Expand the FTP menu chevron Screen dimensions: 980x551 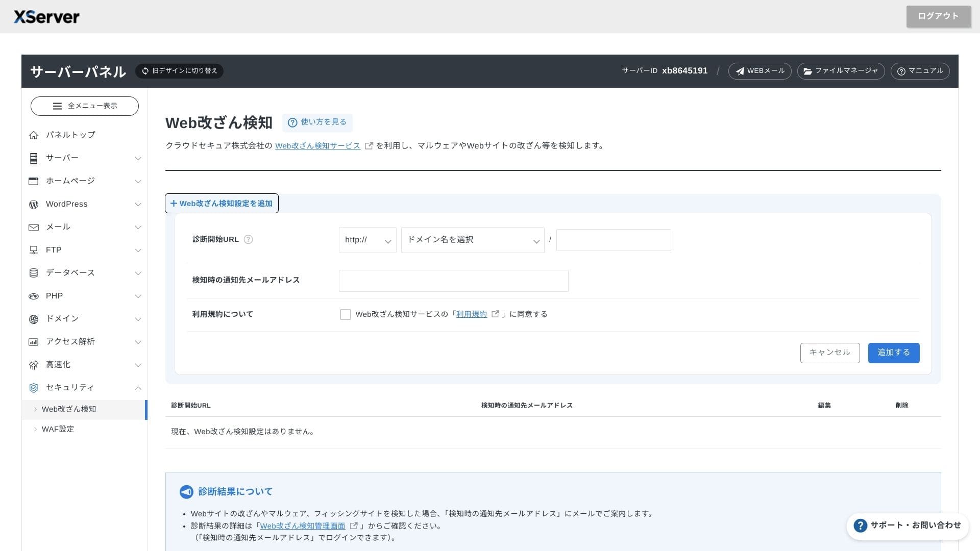[138, 251]
